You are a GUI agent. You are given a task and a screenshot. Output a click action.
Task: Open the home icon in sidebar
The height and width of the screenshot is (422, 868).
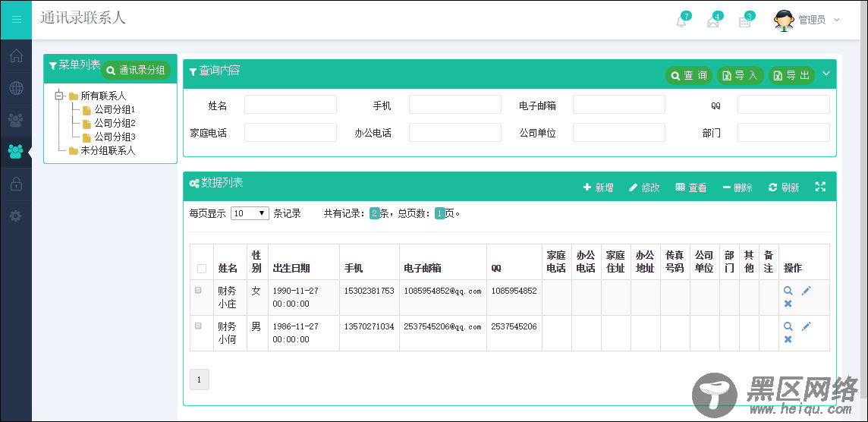click(x=16, y=56)
